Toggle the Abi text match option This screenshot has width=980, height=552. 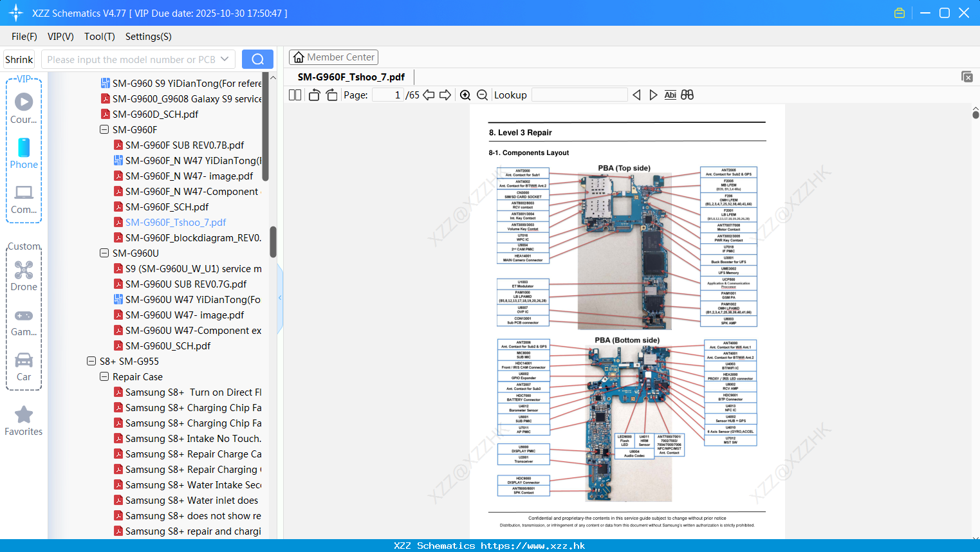coord(670,95)
